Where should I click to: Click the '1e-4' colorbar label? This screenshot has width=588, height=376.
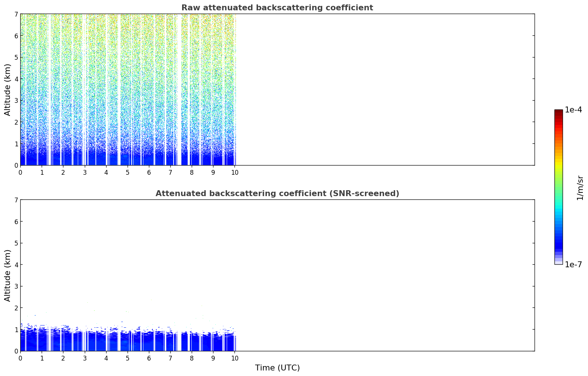click(x=573, y=110)
